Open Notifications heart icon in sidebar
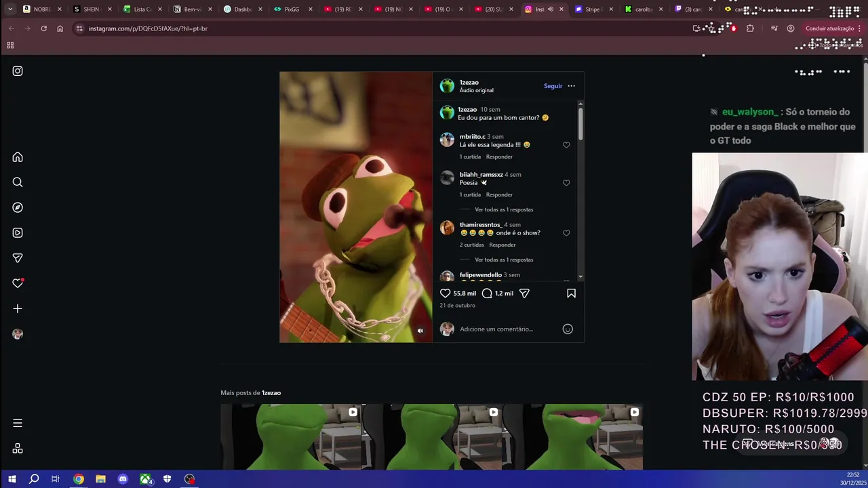The width and height of the screenshot is (868, 488). tap(18, 283)
